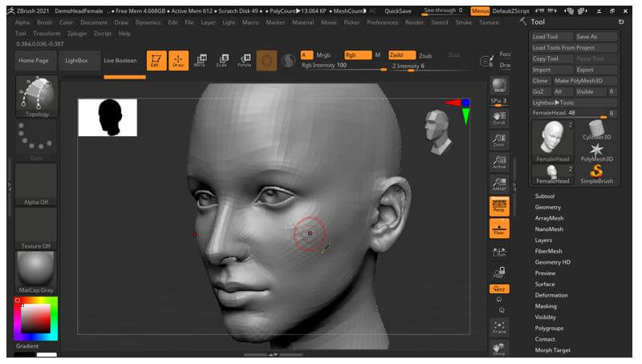Toggle the Menus button

click(x=480, y=11)
